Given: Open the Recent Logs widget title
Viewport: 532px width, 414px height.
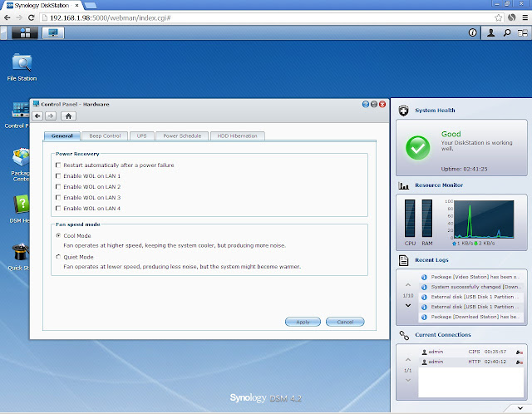Looking at the screenshot, I should click(431, 260).
